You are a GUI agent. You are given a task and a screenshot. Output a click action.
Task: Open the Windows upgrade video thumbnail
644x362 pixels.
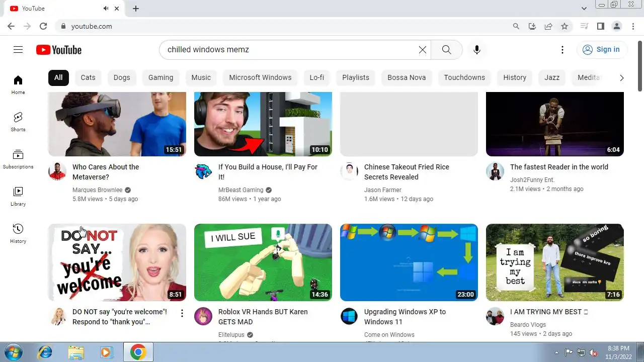pos(409,262)
